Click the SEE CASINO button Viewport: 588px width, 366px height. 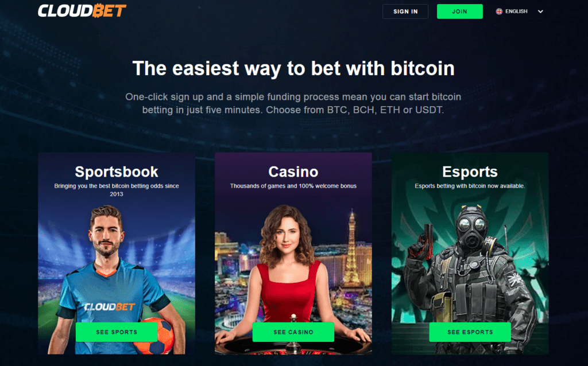point(293,332)
